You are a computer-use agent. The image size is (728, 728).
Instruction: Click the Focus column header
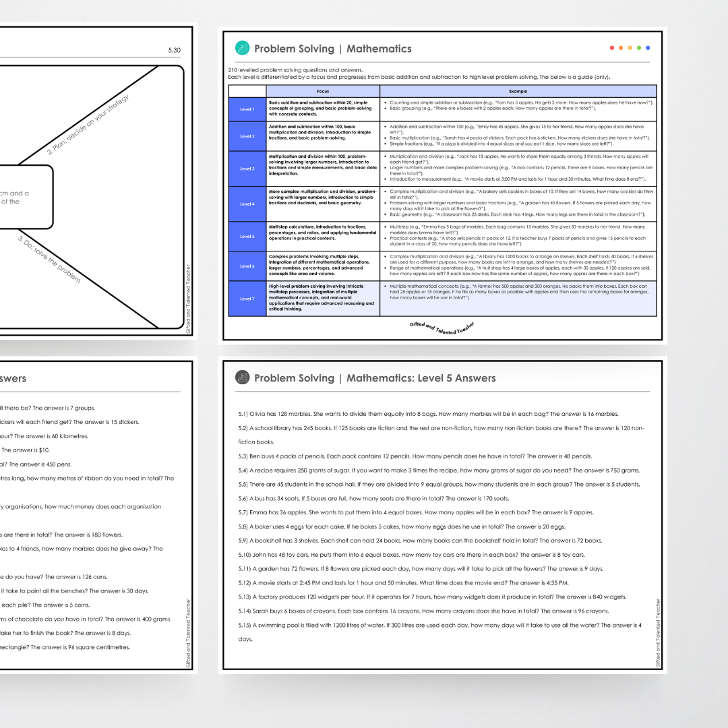[323, 91]
